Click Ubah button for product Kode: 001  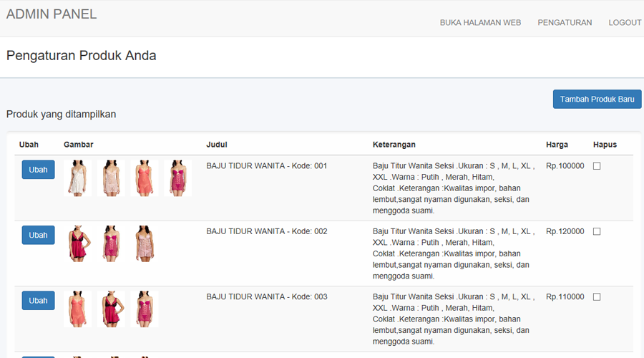coord(38,170)
